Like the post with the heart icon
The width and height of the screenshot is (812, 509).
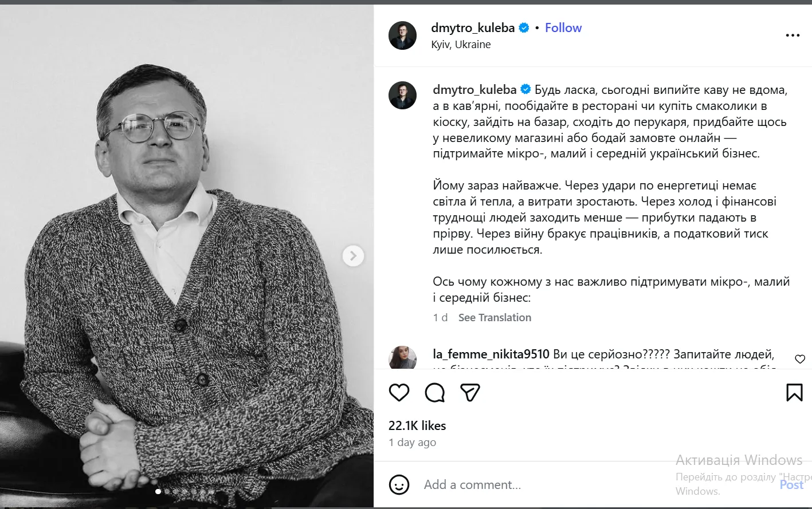pos(399,393)
